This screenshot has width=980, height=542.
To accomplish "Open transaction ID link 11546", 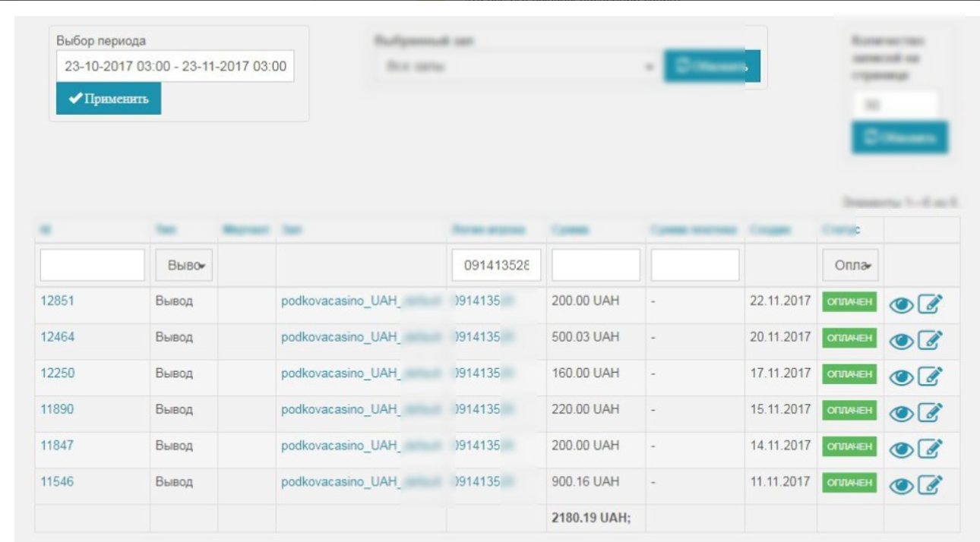I will click(x=57, y=482).
